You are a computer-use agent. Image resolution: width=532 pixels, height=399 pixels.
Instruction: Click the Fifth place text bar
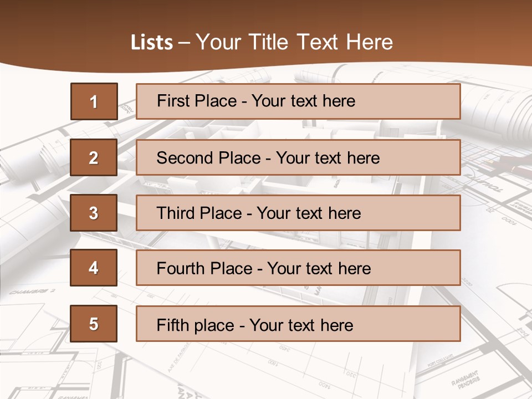(298, 324)
